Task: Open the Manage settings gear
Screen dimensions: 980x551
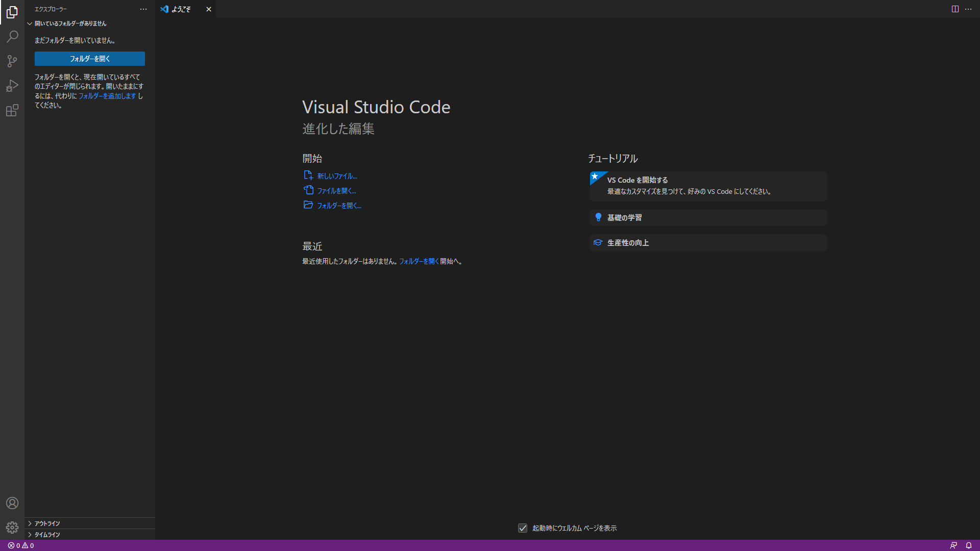Action: tap(12, 528)
